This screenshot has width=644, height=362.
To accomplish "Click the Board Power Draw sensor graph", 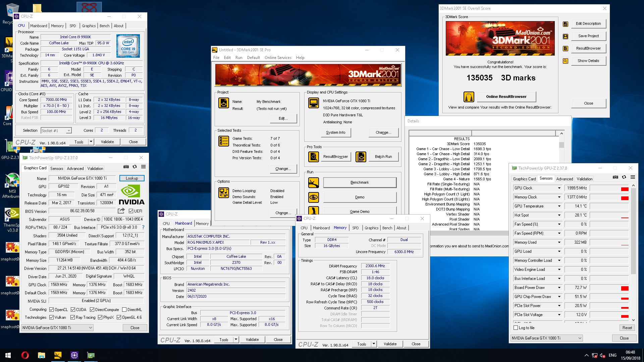I will [609, 288].
